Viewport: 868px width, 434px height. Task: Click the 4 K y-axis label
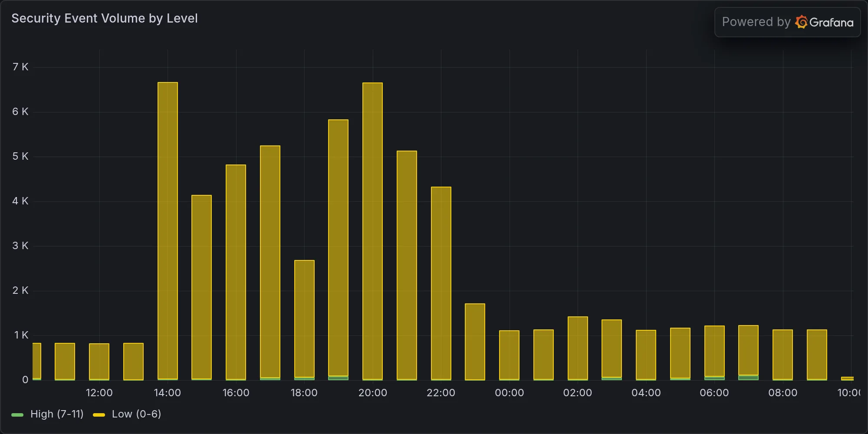tap(20, 201)
